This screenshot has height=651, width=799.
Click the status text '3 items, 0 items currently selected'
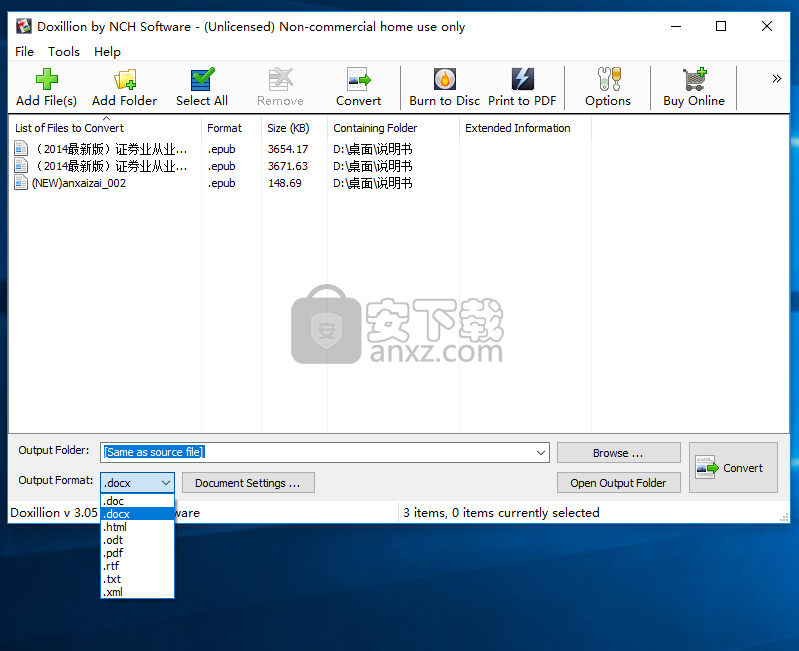pos(501,512)
